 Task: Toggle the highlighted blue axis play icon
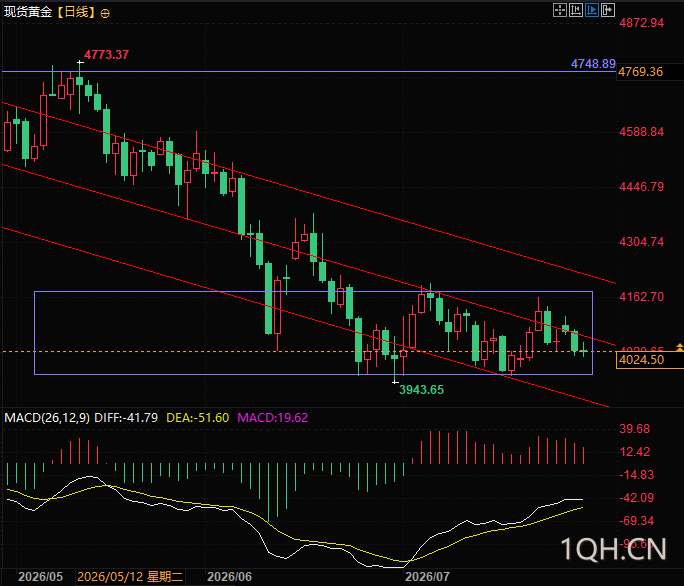(x=592, y=10)
